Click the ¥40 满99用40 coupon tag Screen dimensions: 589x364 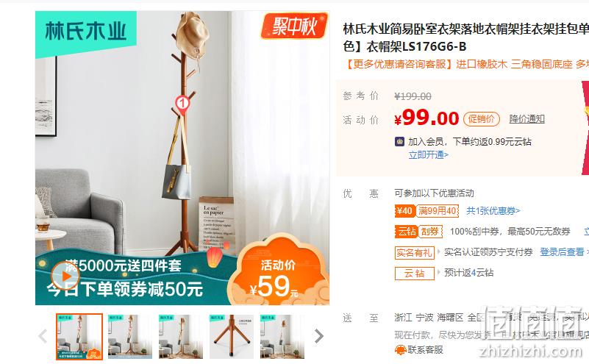click(427, 211)
